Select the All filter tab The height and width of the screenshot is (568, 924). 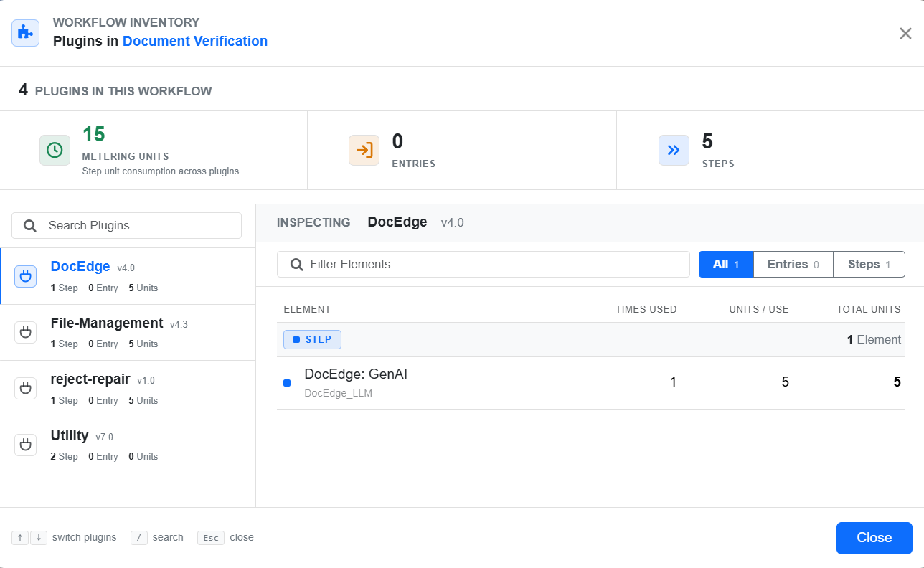point(726,264)
